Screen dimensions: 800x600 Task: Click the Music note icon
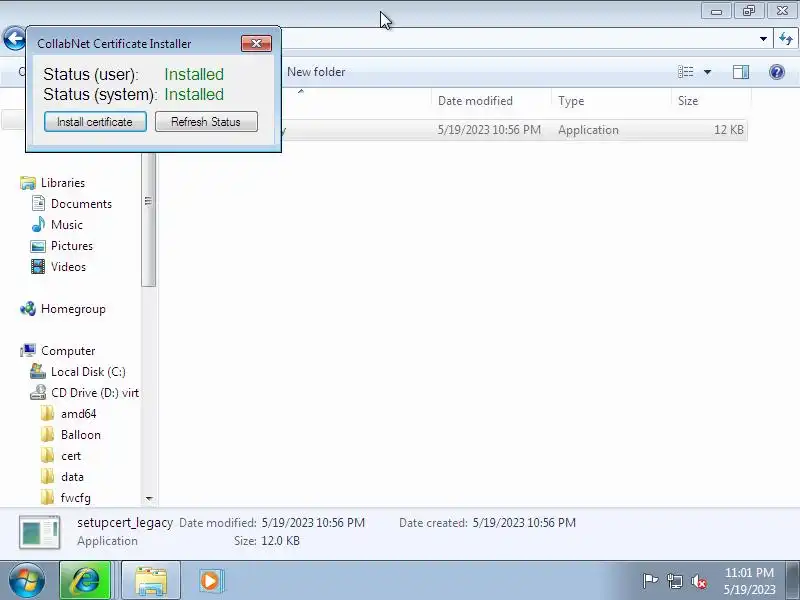[x=38, y=224]
